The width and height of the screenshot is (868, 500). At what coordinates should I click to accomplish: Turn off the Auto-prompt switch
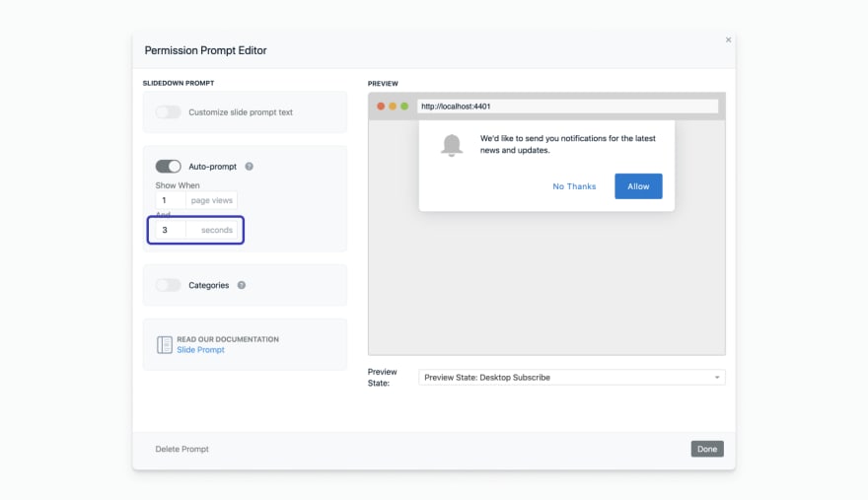point(169,167)
